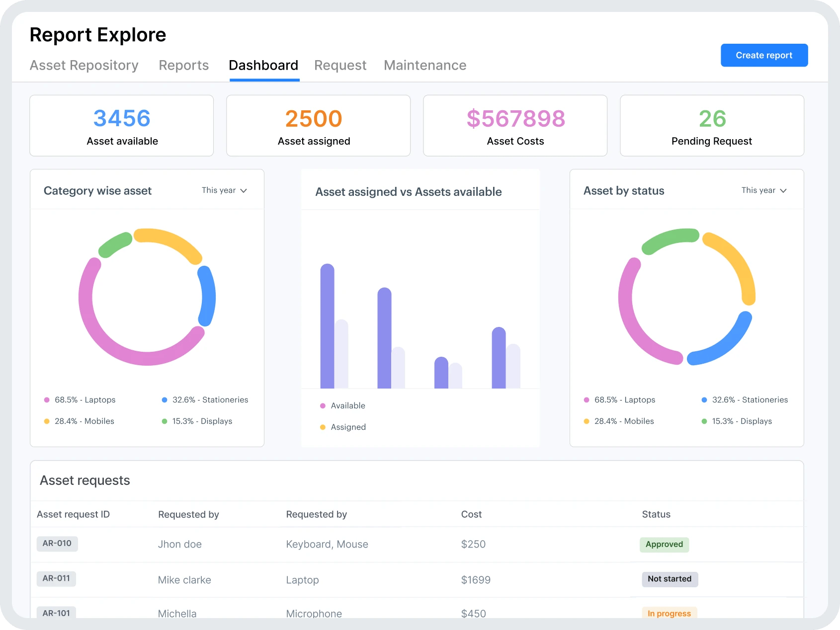Click the second dark purple bar in chart
840x630 pixels.
(x=384, y=338)
